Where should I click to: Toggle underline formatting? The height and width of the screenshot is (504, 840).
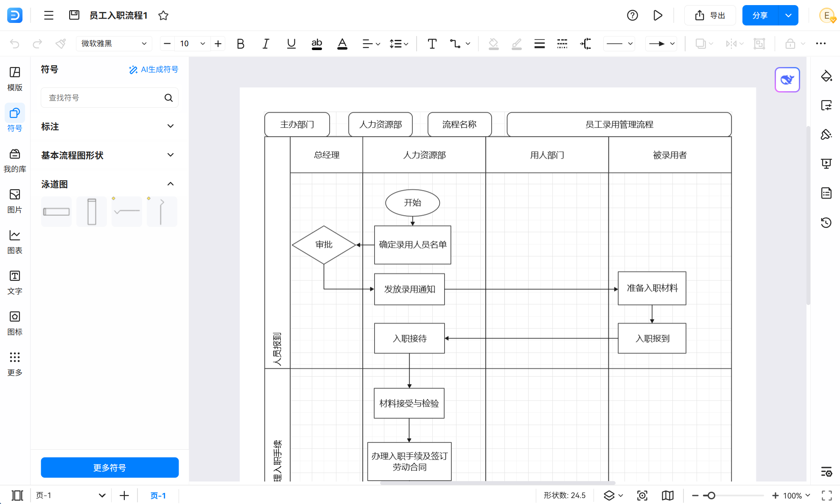[291, 44]
